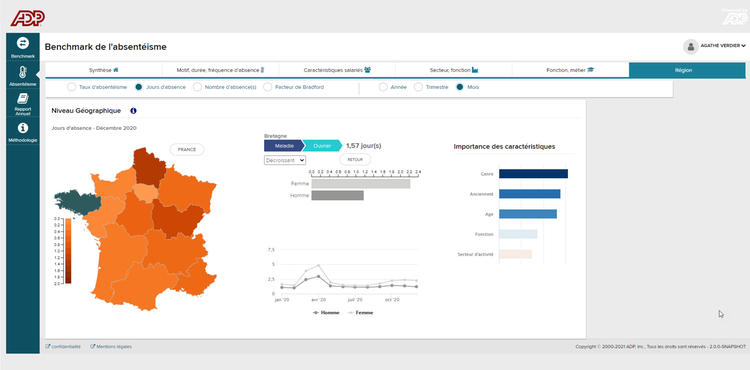Open the Rapport Annuel book icon
Viewport: 750px width, 370px height.
(22, 98)
